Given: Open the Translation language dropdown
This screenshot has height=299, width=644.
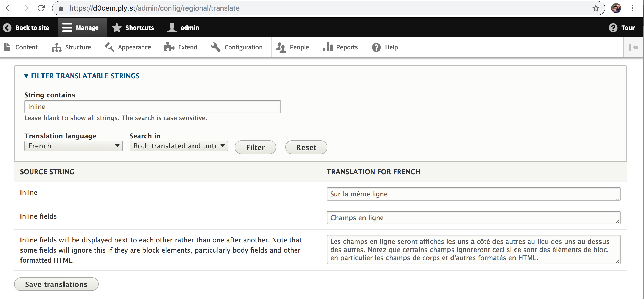Looking at the screenshot, I should click(73, 146).
